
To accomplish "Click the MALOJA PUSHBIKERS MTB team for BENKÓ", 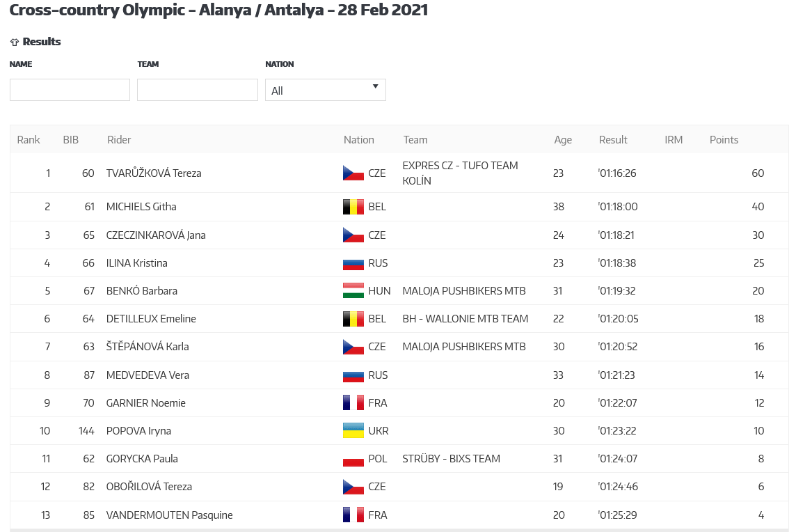I will [464, 291].
